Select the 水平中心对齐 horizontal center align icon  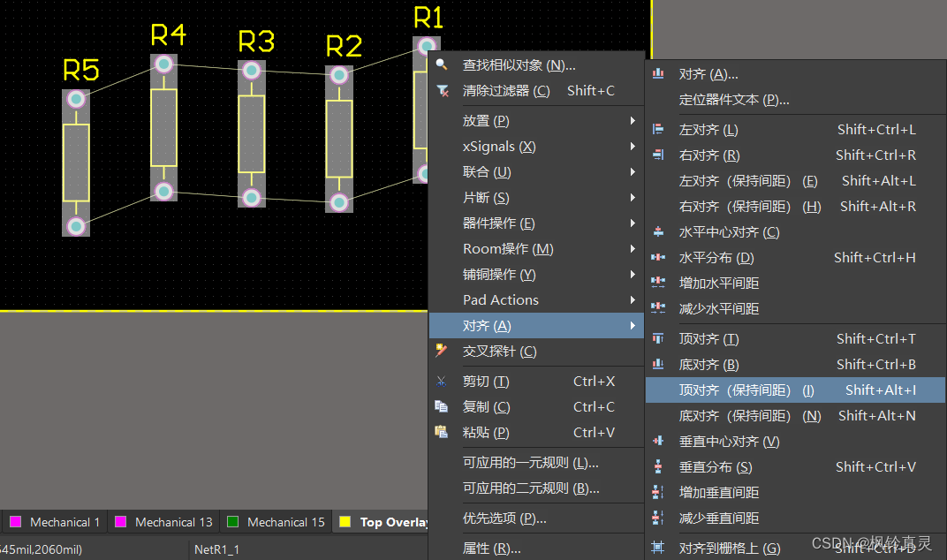(x=657, y=231)
